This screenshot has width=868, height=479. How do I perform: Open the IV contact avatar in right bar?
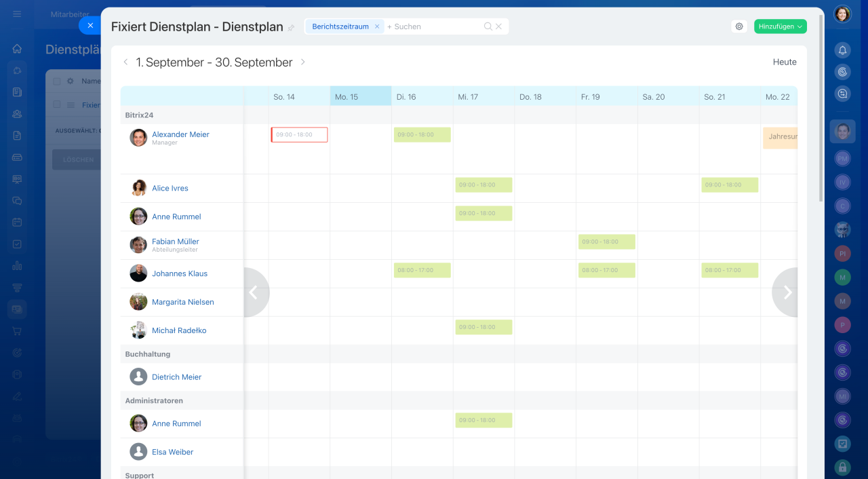click(842, 182)
